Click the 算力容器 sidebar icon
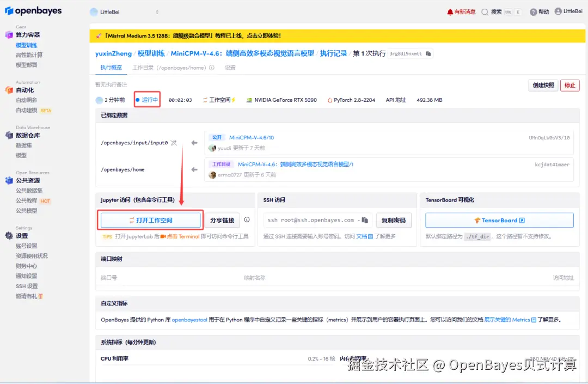Image resolution: width=588 pixels, height=384 pixels. coord(9,35)
